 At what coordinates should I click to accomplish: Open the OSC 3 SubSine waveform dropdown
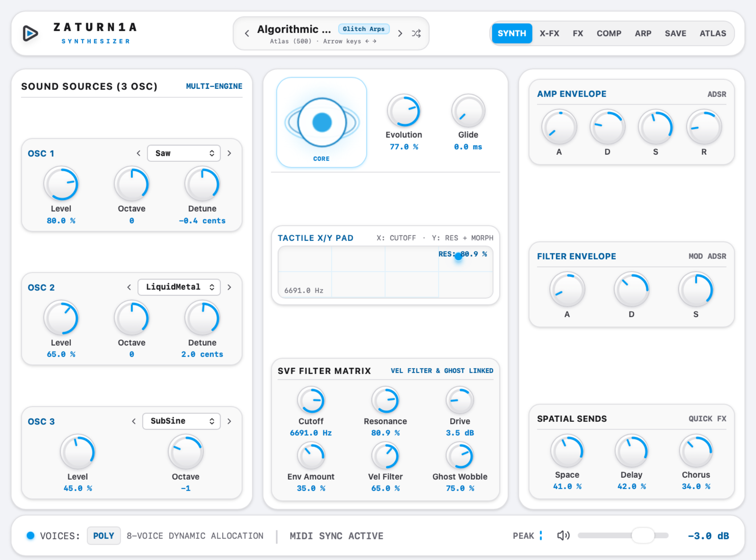[x=181, y=421]
